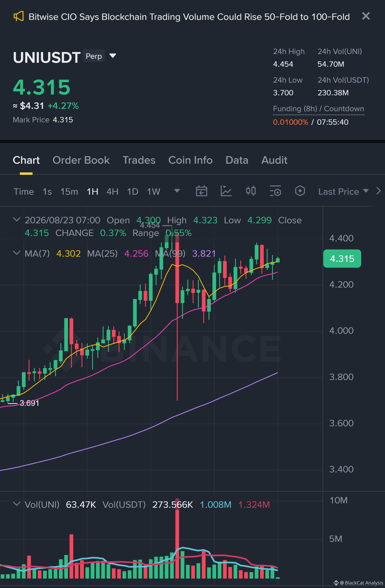The width and height of the screenshot is (385, 588).
Task: Collapse the Vol(UNI) legend chevron
Action: point(16,504)
